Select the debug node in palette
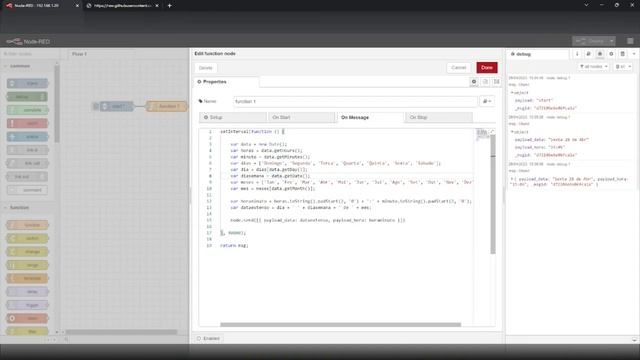The image size is (640, 360). click(x=27, y=97)
